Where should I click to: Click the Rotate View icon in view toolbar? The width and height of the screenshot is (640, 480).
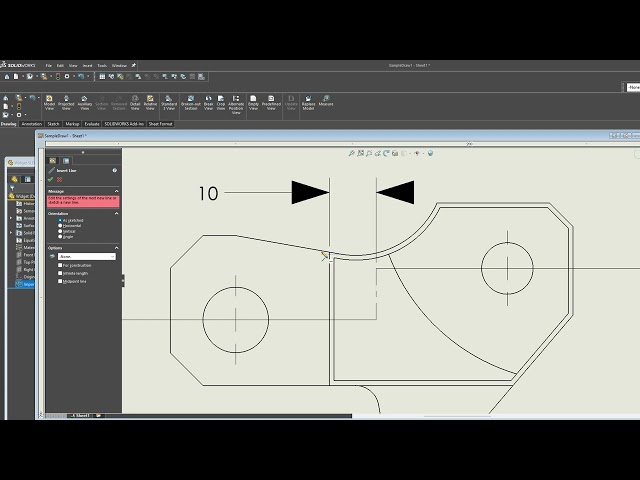(x=386, y=153)
